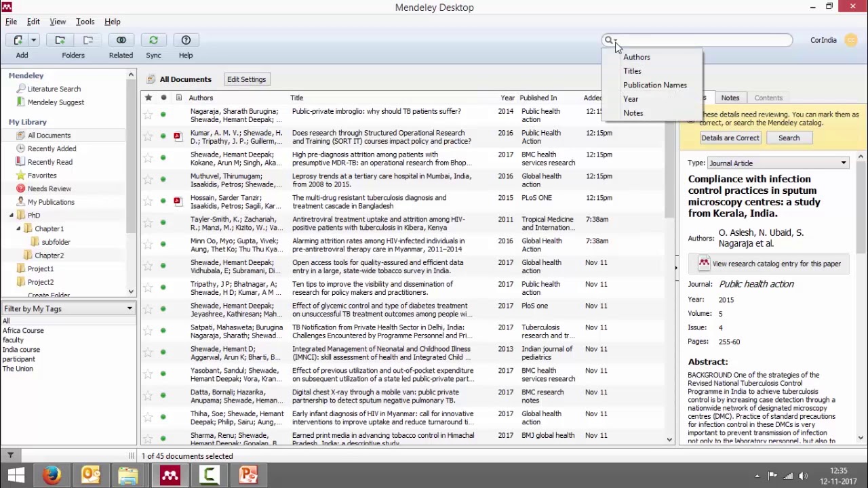Select the Recently Added library item
Image resolution: width=868 pixels, height=488 pixels.
point(52,148)
